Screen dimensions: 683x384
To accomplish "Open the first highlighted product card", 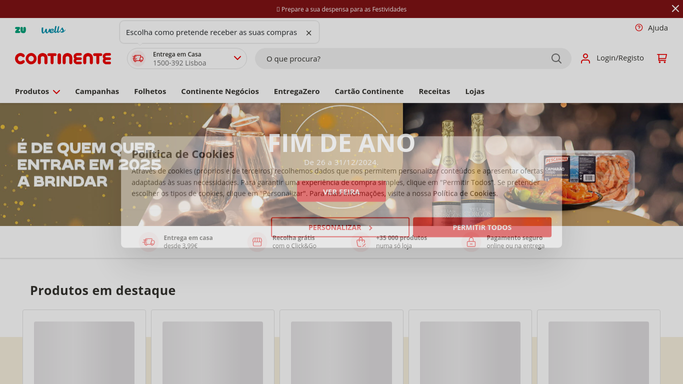I will coord(84,347).
